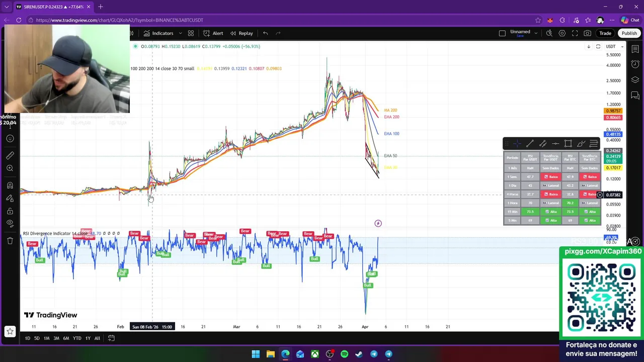This screenshot has width=644, height=362.
Task: Click the remove objects trash icon
Action: [10, 241]
